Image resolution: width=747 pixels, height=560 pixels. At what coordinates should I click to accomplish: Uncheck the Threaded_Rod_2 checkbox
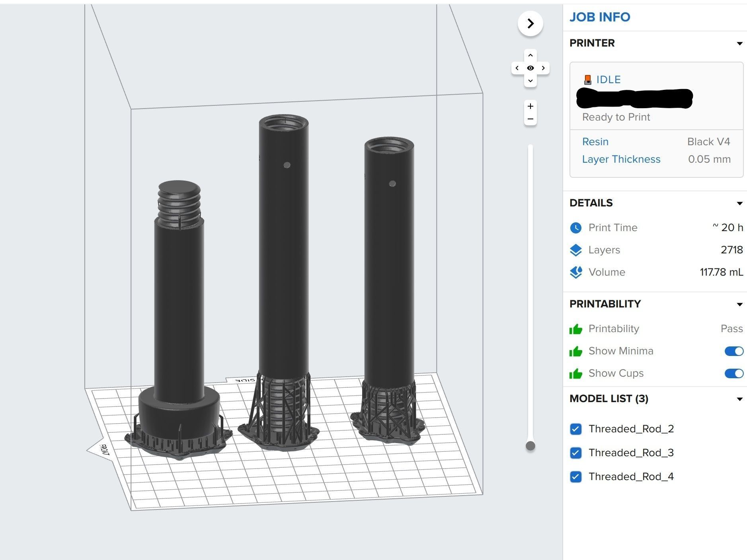(576, 429)
